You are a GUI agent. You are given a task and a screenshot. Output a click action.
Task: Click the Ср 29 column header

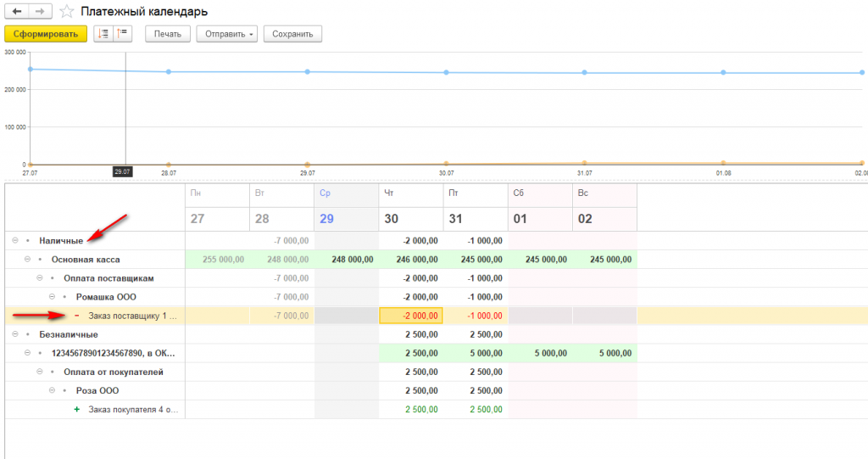pyautogui.click(x=347, y=207)
